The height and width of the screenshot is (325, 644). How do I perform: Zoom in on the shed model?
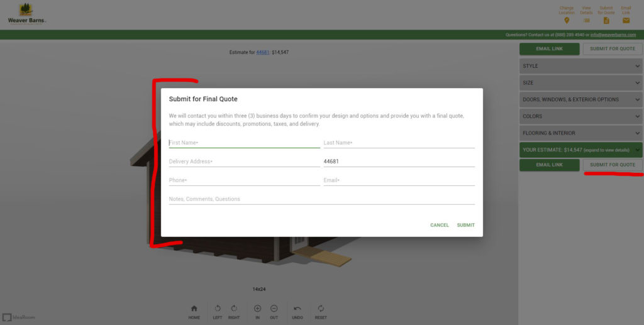257,309
